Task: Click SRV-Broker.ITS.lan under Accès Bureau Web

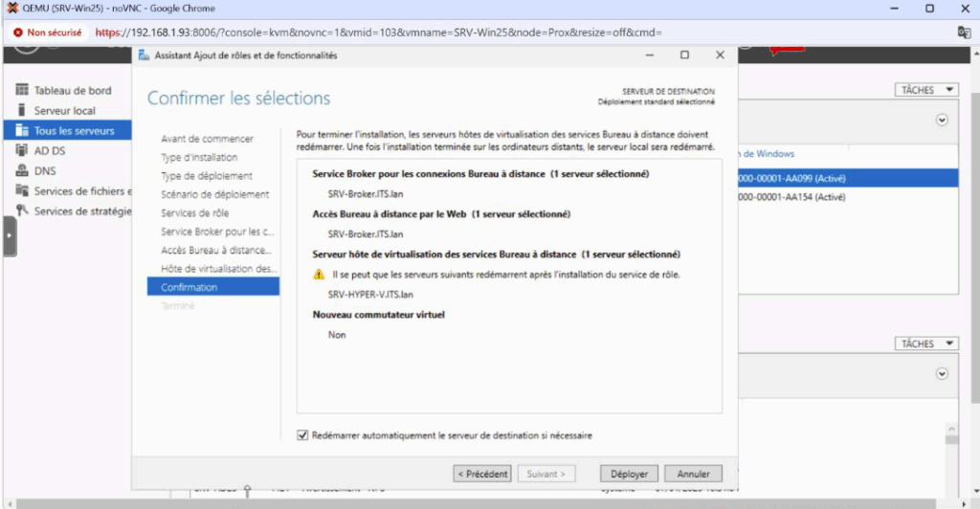Action: point(366,234)
